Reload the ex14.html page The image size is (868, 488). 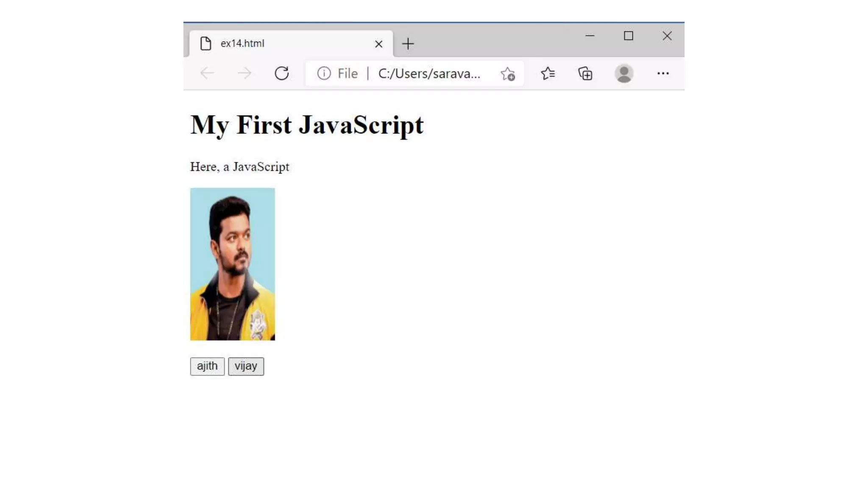[x=281, y=73]
